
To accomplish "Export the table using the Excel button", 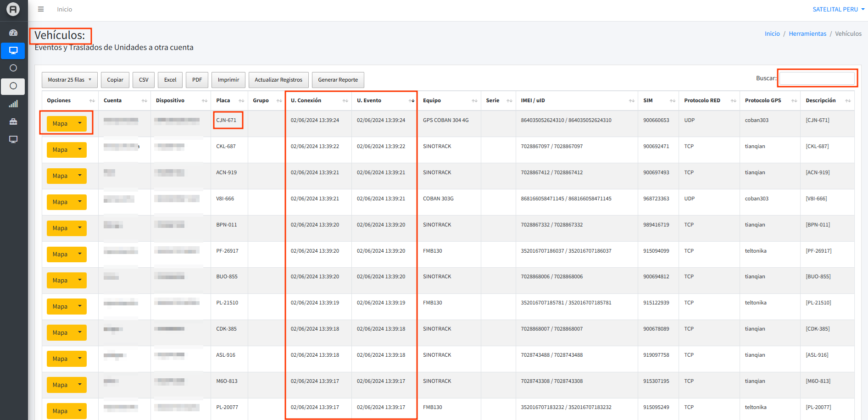I will click(170, 80).
